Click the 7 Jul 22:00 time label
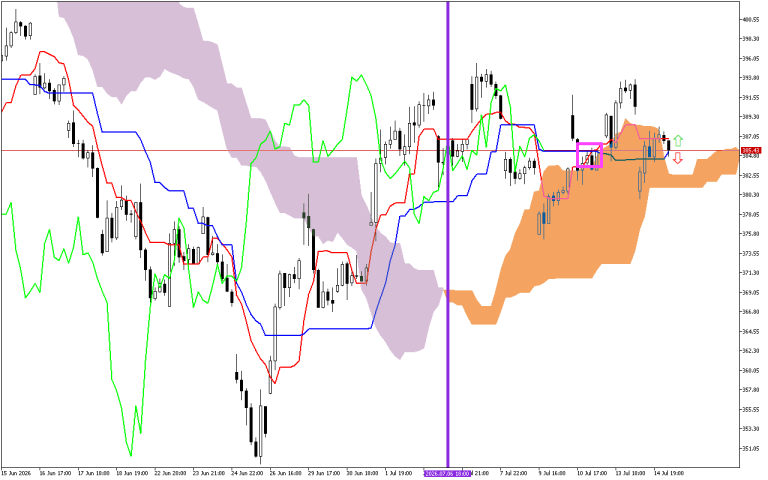Viewport: 768px width, 480px height. (513, 474)
